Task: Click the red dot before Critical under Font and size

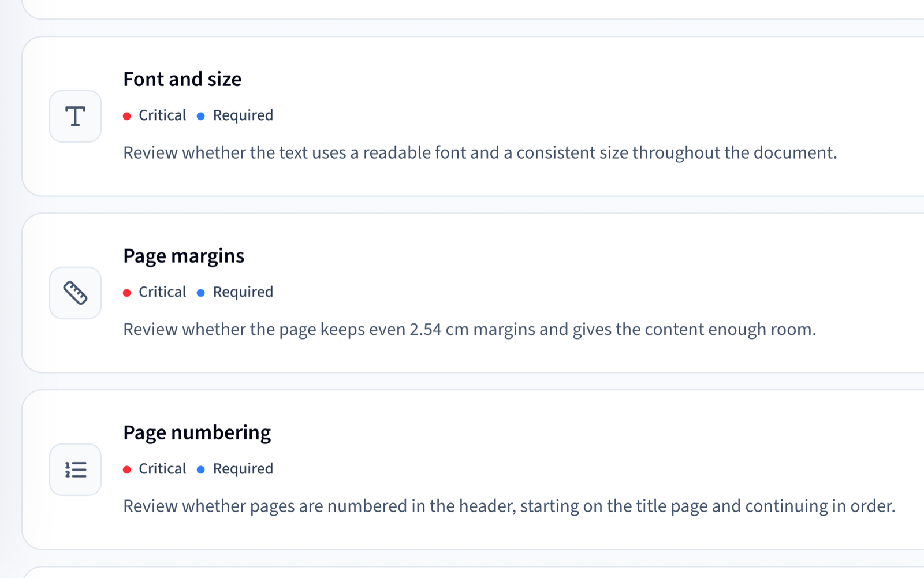Action: [127, 116]
